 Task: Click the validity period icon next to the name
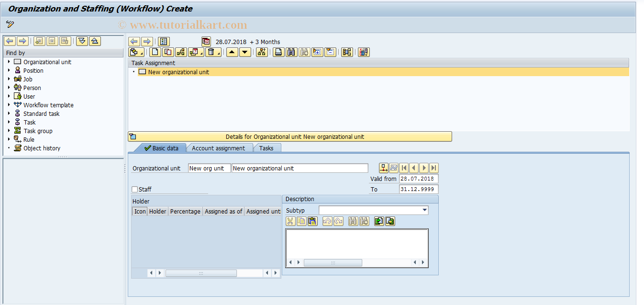384,168
